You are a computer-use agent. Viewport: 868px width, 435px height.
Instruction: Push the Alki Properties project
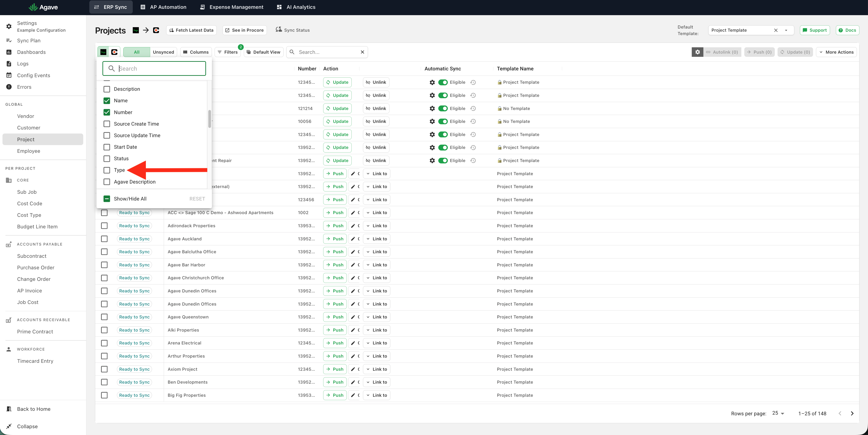[334, 330]
